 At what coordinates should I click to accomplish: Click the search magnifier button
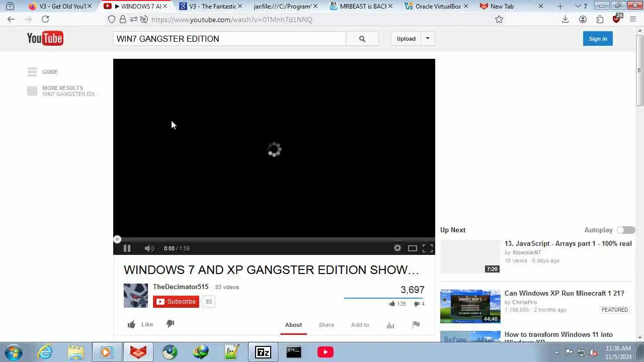coord(362,39)
